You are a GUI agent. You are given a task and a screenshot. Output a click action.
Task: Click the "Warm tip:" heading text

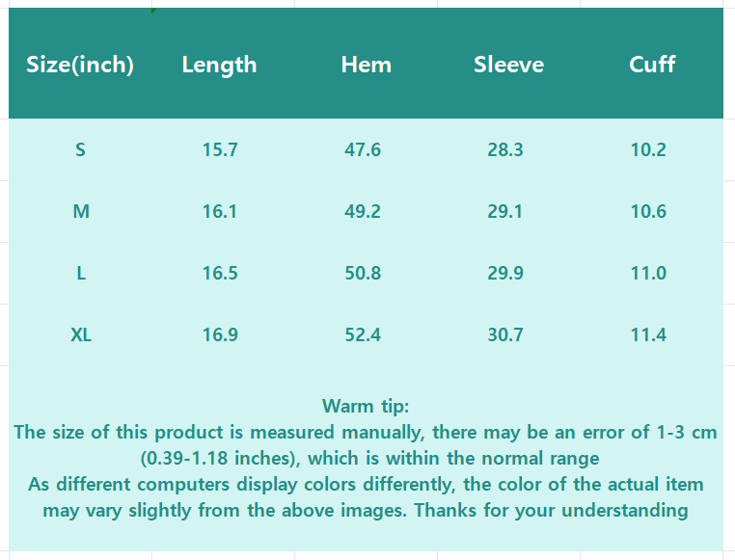point(366,406)
